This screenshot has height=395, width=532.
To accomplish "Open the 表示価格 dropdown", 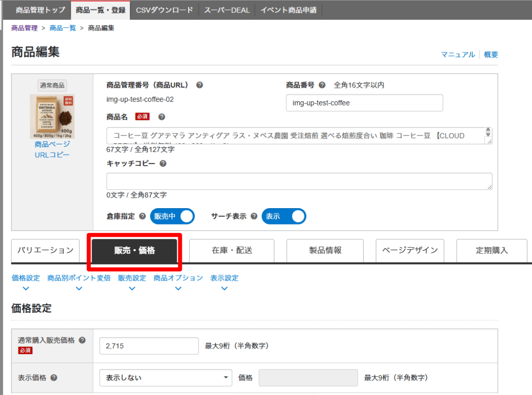I will coord(166,378).
